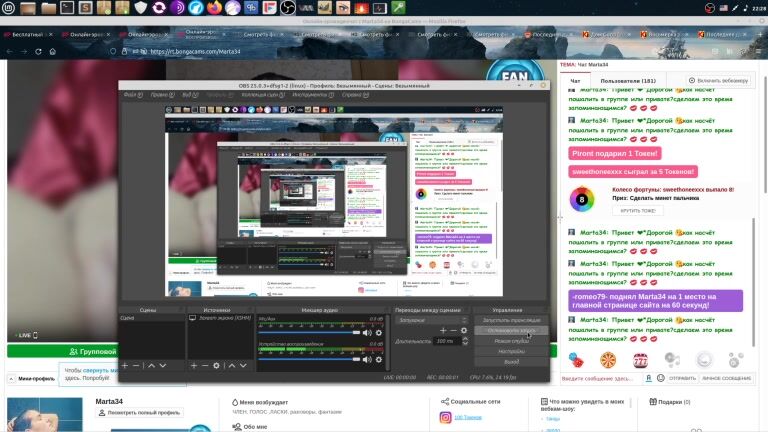Image resolution: width=768 pixels, height=432 pixels.
Task: Mute the Mic/Aux speaker icon
Action: (367, 332)
